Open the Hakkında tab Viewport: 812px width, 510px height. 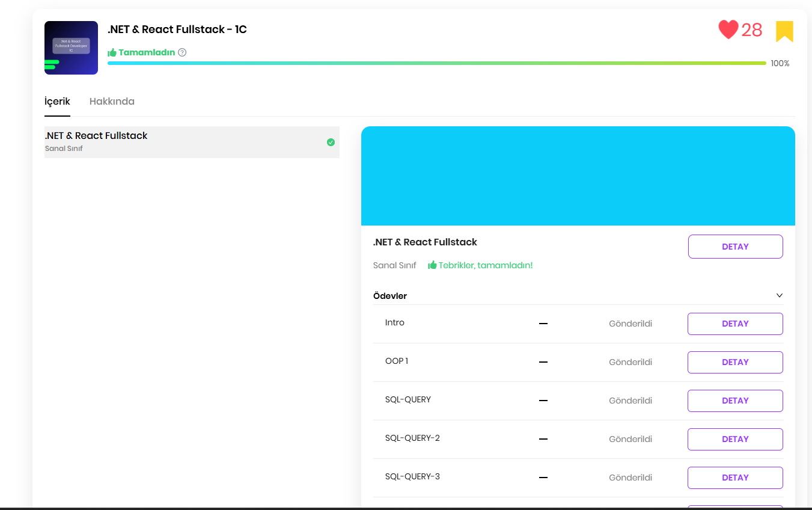(x=112, y=101)
